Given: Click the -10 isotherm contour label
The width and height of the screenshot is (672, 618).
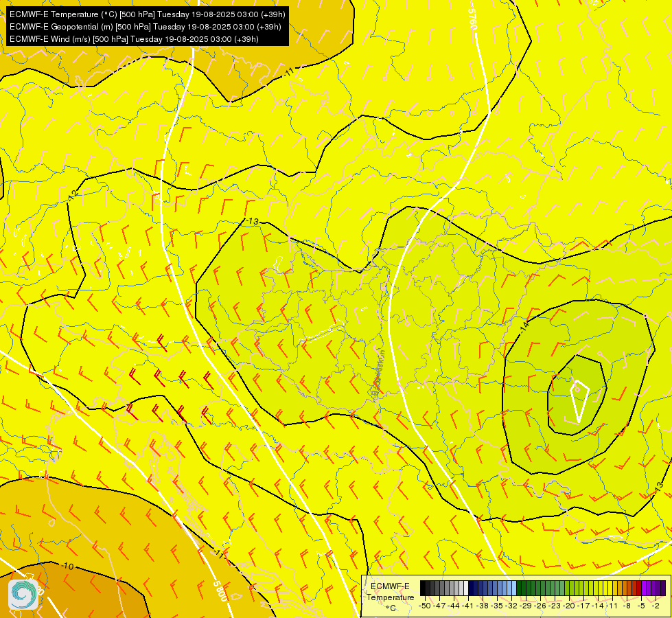Looking at the screenshot, I should [67, 566].
